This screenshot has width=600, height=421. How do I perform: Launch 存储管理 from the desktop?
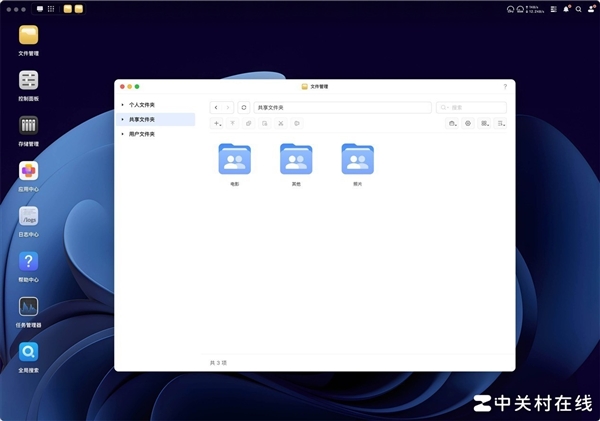tap(28, 126)
